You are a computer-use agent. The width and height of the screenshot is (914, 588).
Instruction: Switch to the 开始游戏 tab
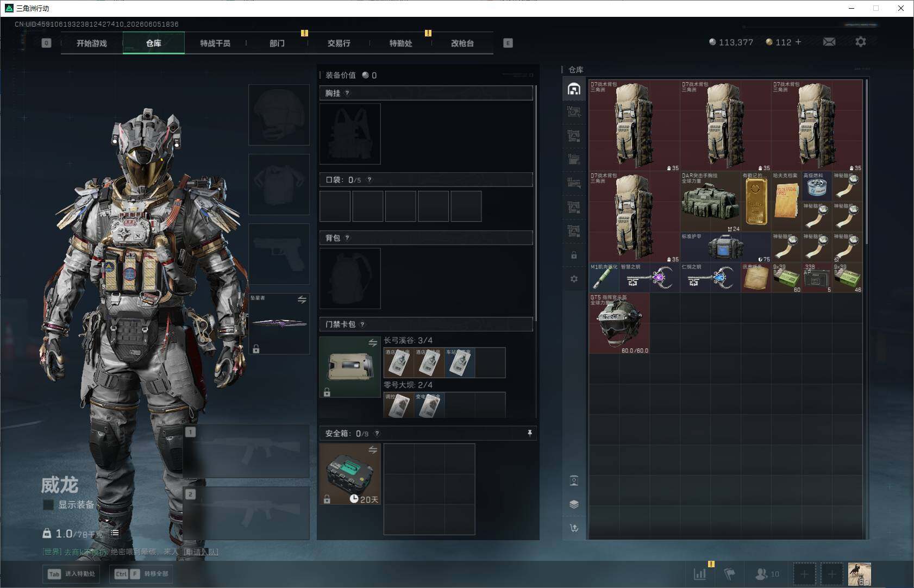coord(92,43)
